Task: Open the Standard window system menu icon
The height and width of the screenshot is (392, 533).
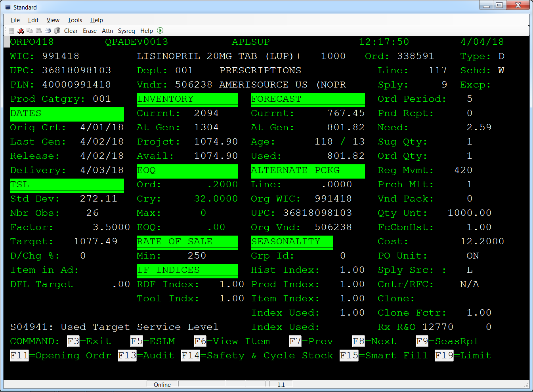Action: pos(7,7)
